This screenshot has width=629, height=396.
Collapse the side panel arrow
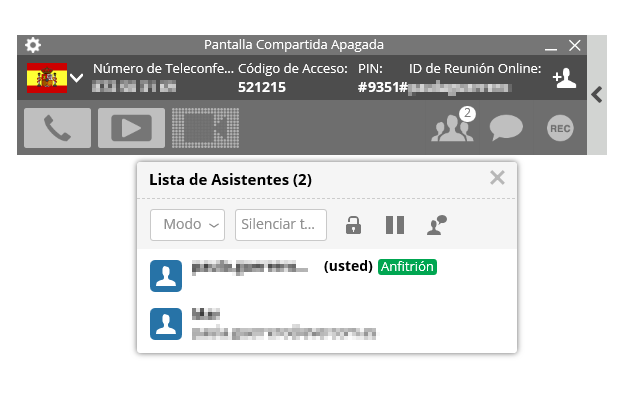point(597,95)
